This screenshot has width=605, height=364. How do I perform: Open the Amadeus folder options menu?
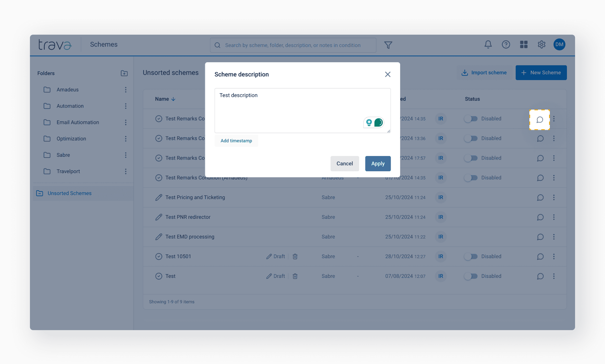click(126, 90)
